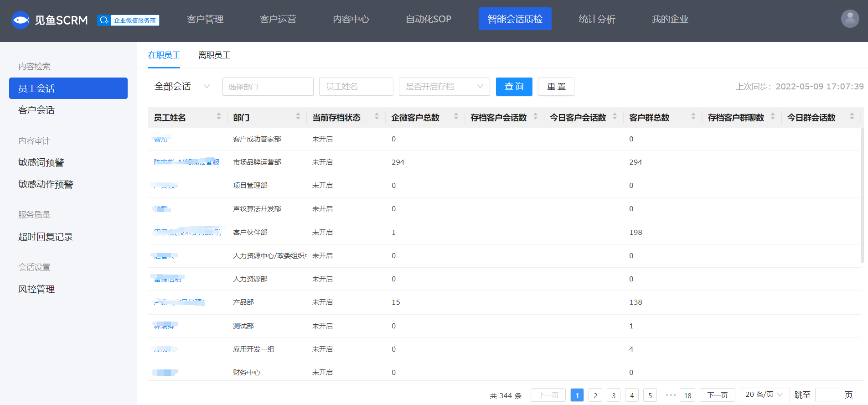868x405 pixels.
Task: Click the 138 客户群总数 value
Action: tap(635, 302)
